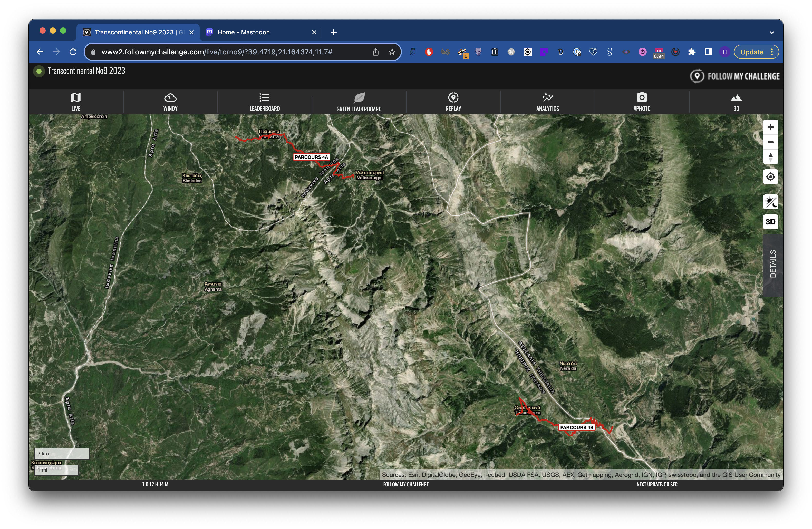The image size is (812, 529).
Task: Open Chrome three-dot menu
Action: [772, 52]
